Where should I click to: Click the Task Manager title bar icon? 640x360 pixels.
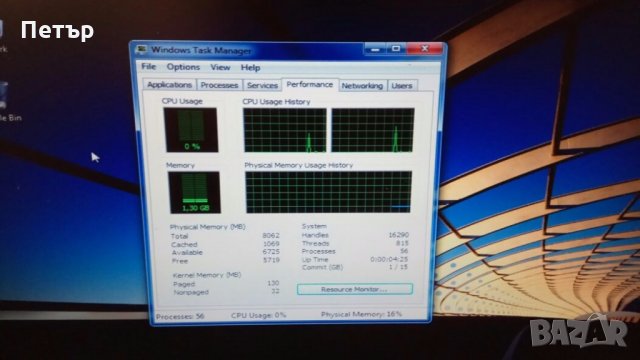click(142, 50)
